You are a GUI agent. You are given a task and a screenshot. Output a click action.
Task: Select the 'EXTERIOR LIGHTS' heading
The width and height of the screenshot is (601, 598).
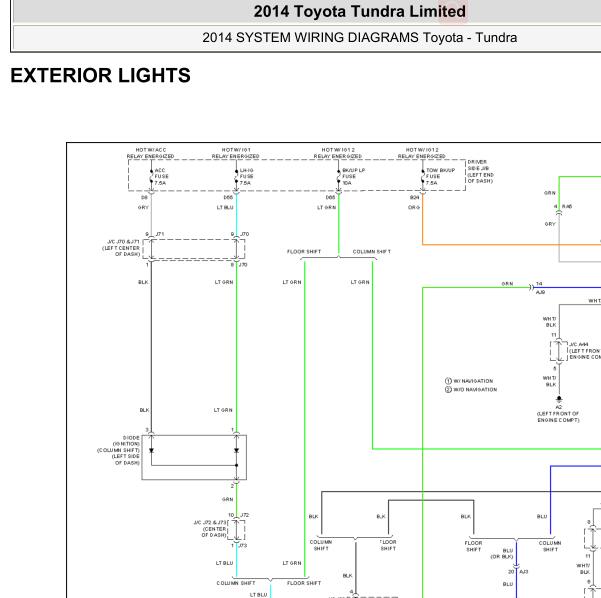(x=100, y=75)
